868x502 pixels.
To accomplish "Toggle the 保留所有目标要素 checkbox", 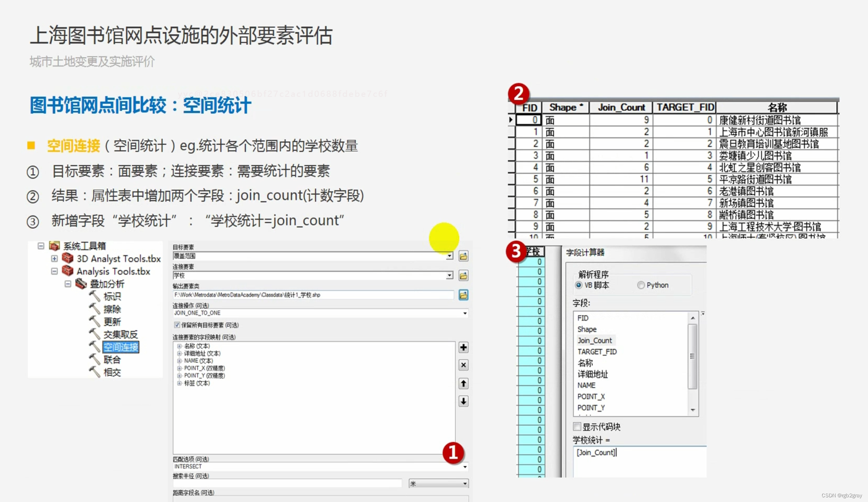I will pos(177,325).
